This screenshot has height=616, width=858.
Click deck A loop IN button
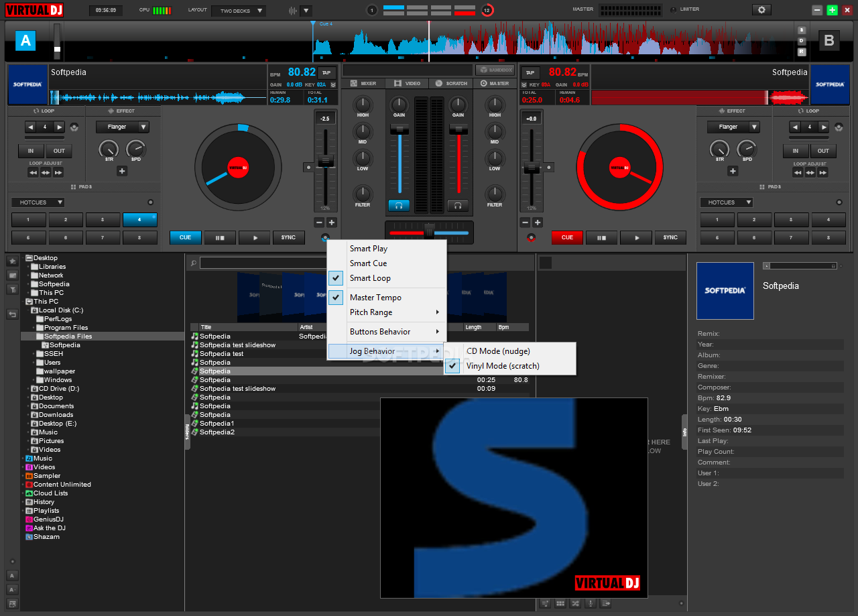[x=31, y=151]
